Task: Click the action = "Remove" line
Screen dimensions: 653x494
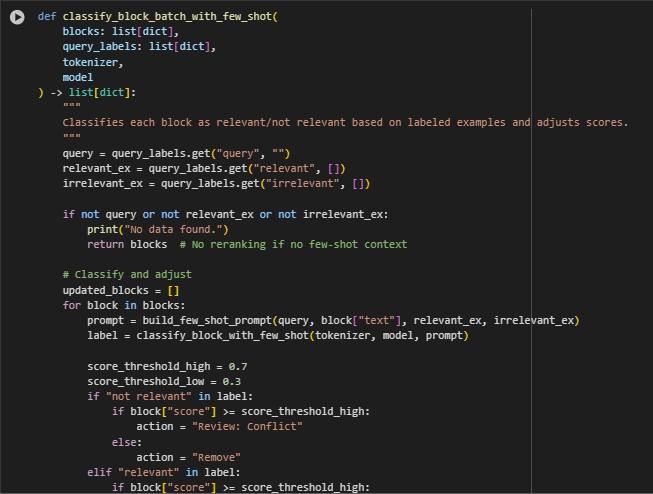Action: pos(189,457)
